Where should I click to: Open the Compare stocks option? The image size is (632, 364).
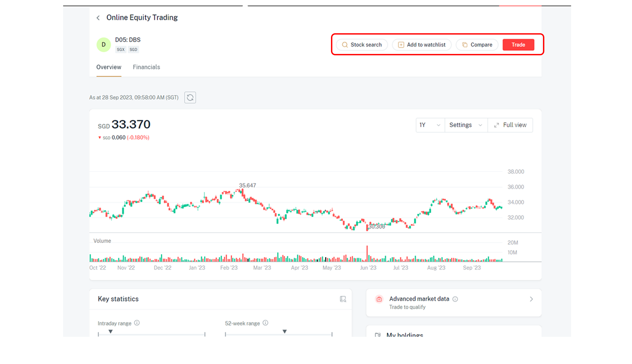click(x=477, y=45)
